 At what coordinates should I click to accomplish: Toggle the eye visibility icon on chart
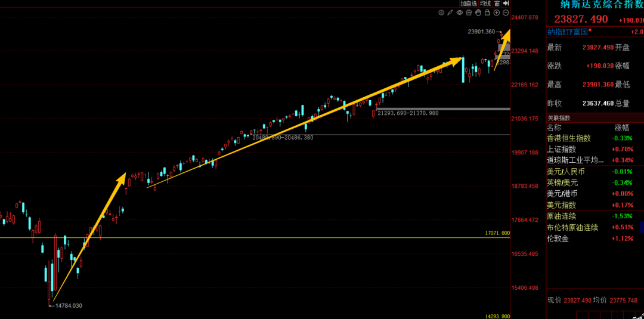(460, 13)
